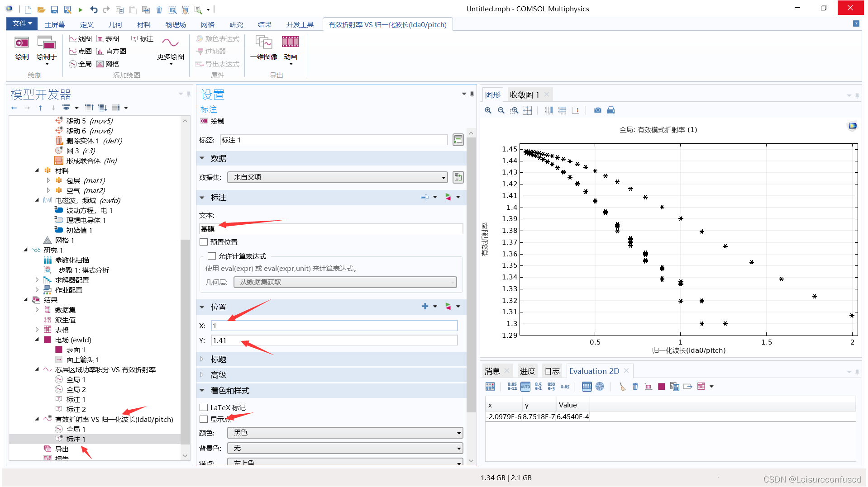
Task: Click the clear table broom icon
Action: 622,387
